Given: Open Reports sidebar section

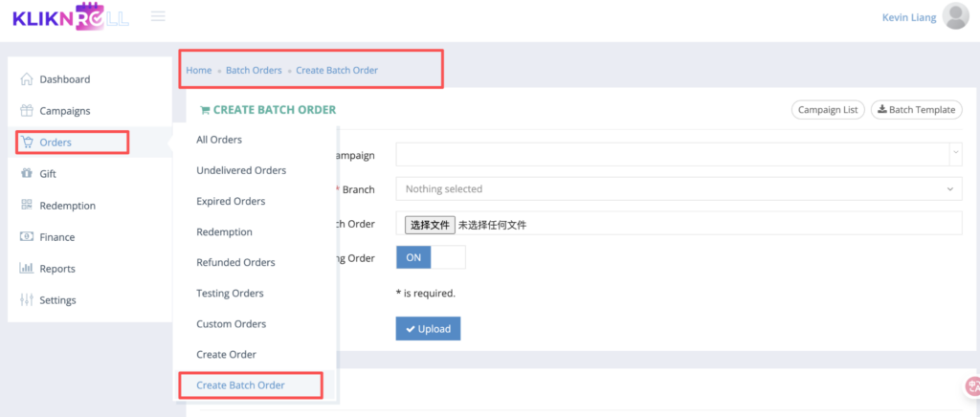Looking at the screenshot, I should click(x=56, y=269).
